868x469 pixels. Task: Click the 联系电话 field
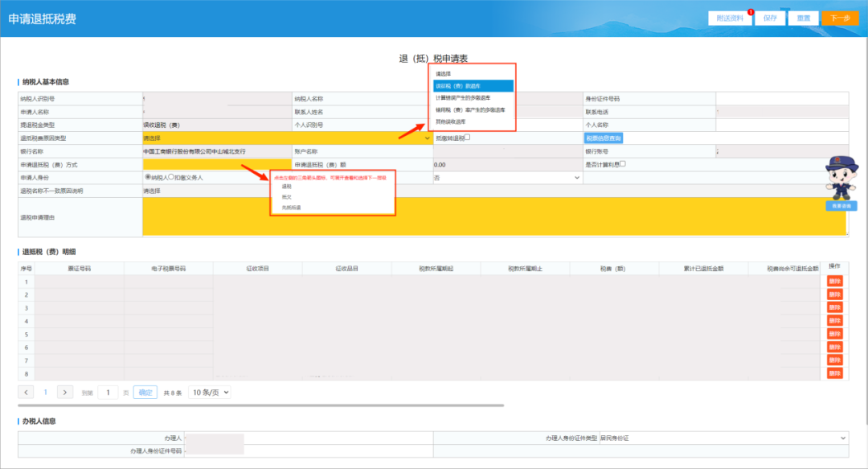click(782, 112)
